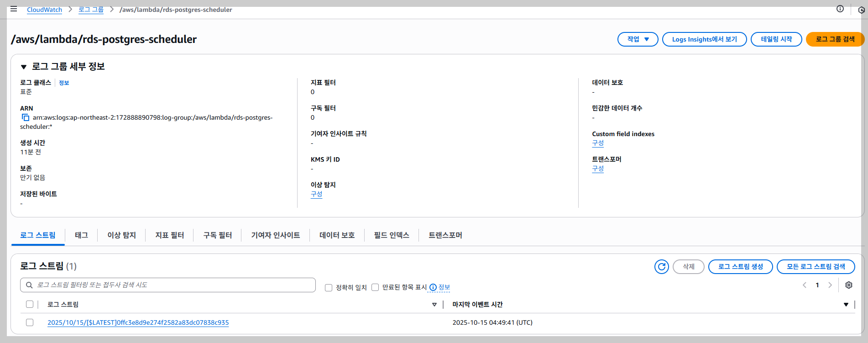
Task: Click 정보 link beside 만료된 항목 표시
Action: (444, 287)
